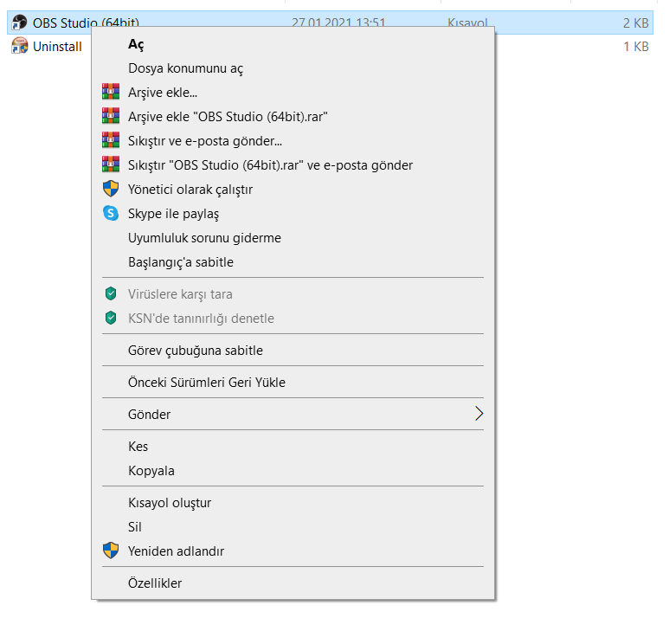The width and height of the screenshot is (669, 644).
Task: Expand the 'Gönder' submenu arrow
Action: coord(479,414)
